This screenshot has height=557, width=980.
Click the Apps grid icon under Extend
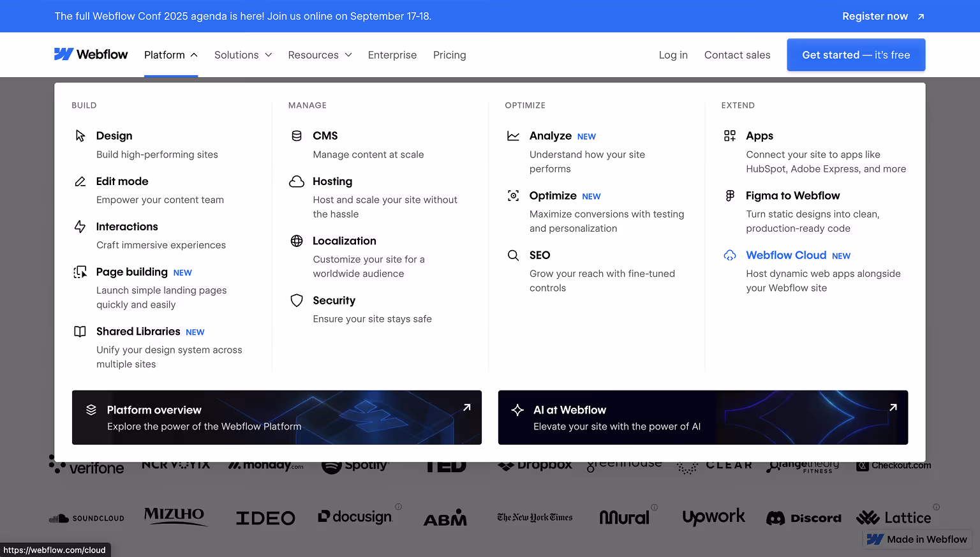pos(729,135)
